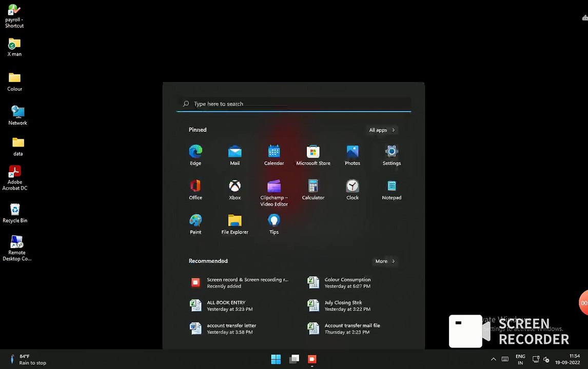The width and height of the screenshot is (588, 369).
Task: Select the data folder on desktop
Action: point(17,147)
